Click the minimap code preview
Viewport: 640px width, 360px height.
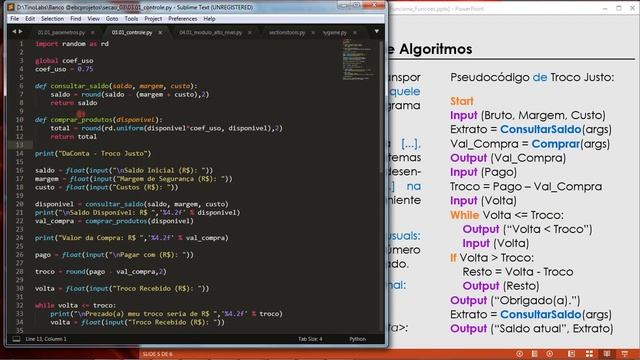(358, 59)
